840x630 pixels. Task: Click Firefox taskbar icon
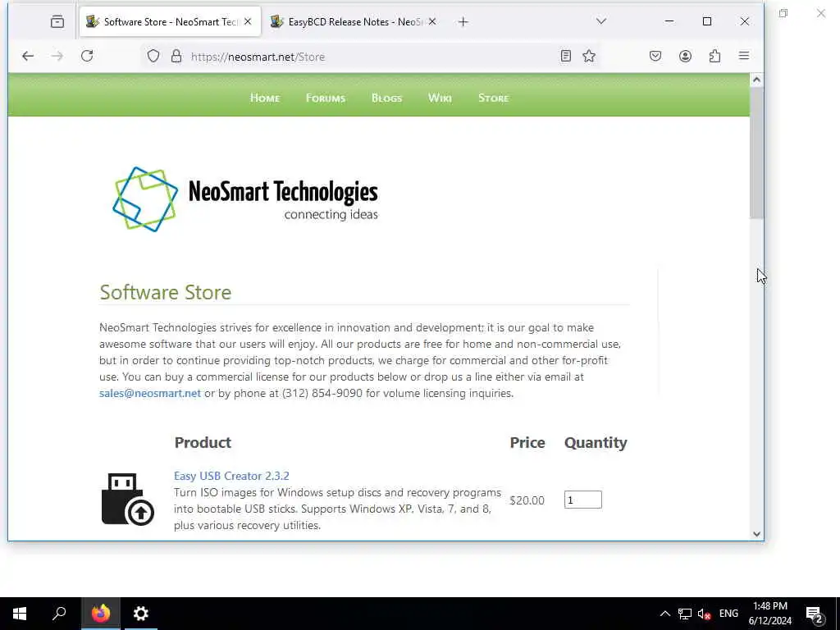pos(101,614)
